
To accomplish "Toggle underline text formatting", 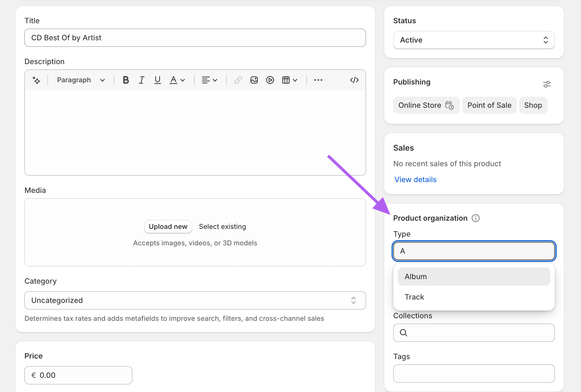I will [157, 80].
